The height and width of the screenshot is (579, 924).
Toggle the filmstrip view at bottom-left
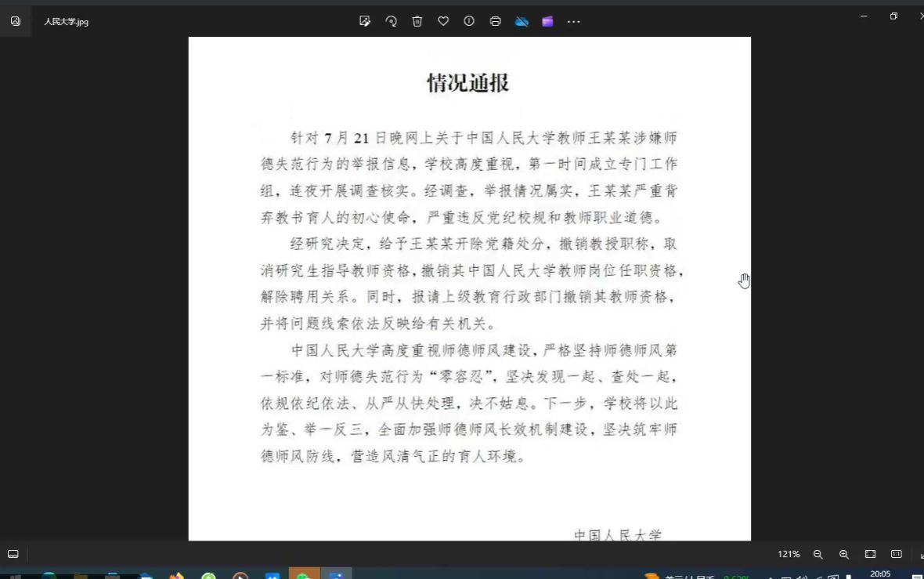(13, 554)
